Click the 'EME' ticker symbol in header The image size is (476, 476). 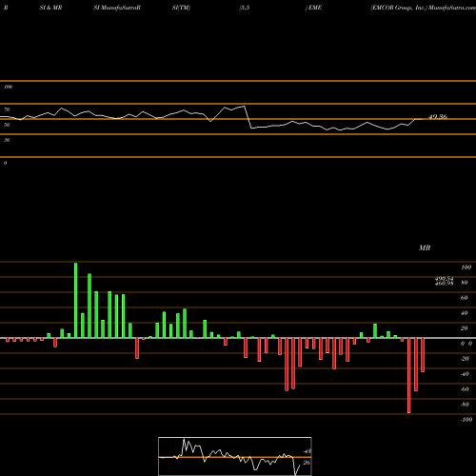click(315, 8)
